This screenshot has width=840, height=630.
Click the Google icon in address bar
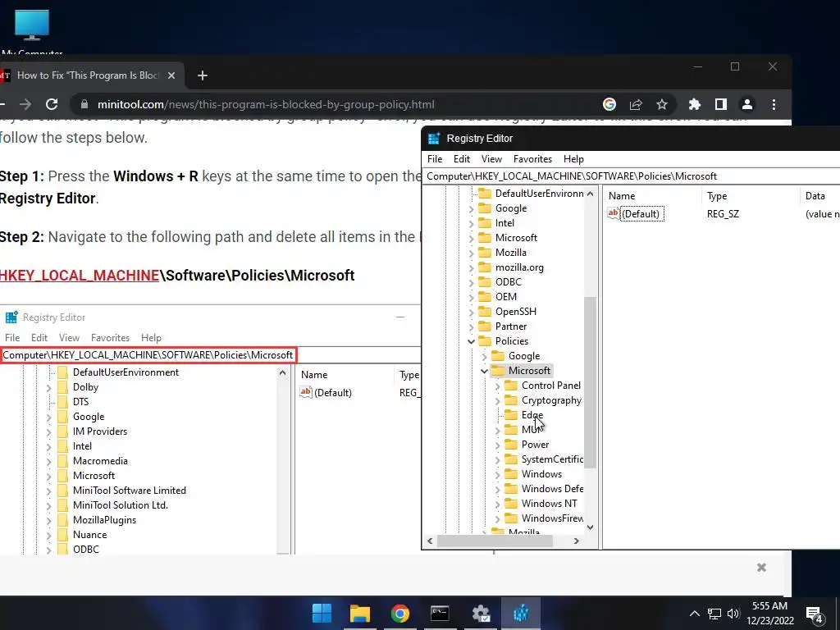coord(609,104)
